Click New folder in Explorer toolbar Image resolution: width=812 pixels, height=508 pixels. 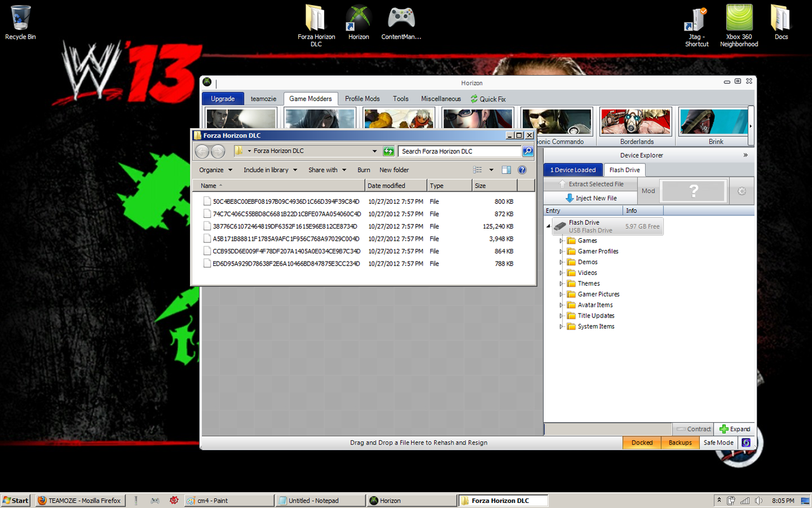coord(394,170)
